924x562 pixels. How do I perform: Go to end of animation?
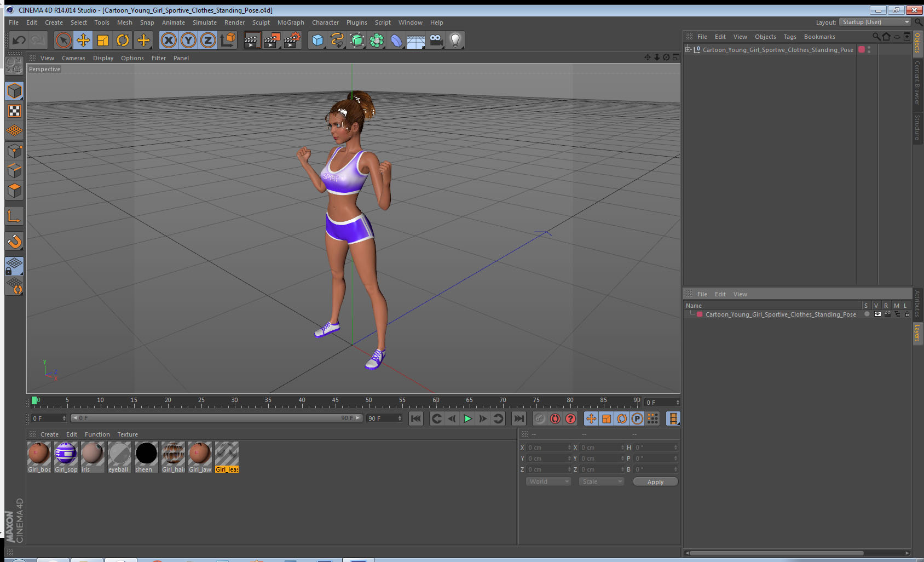tap(518, 418)
